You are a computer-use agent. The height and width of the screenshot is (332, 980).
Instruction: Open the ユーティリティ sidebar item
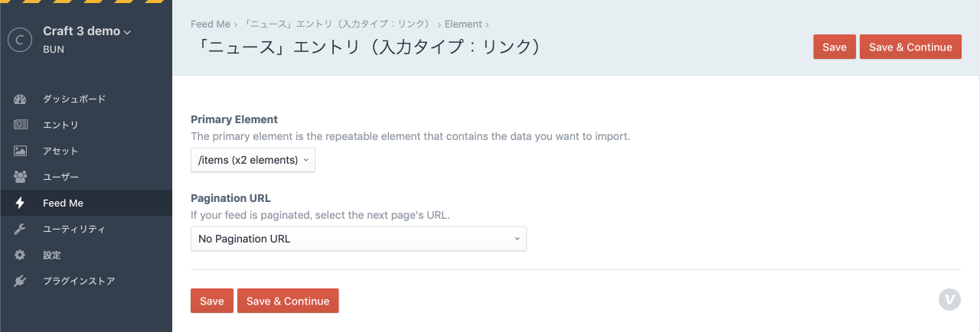coord(74,229)
